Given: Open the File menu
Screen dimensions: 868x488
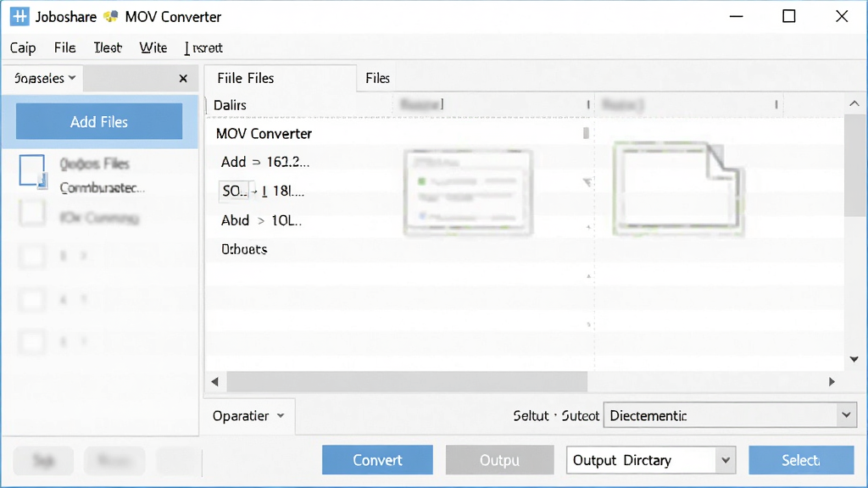Looking at the screenshot, I should 64,48.
